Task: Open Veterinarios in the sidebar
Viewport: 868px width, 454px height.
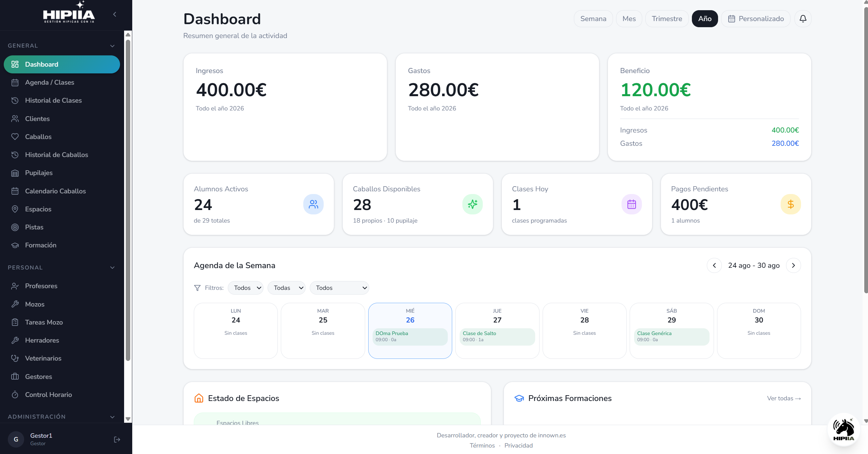Action: [62, 358]
